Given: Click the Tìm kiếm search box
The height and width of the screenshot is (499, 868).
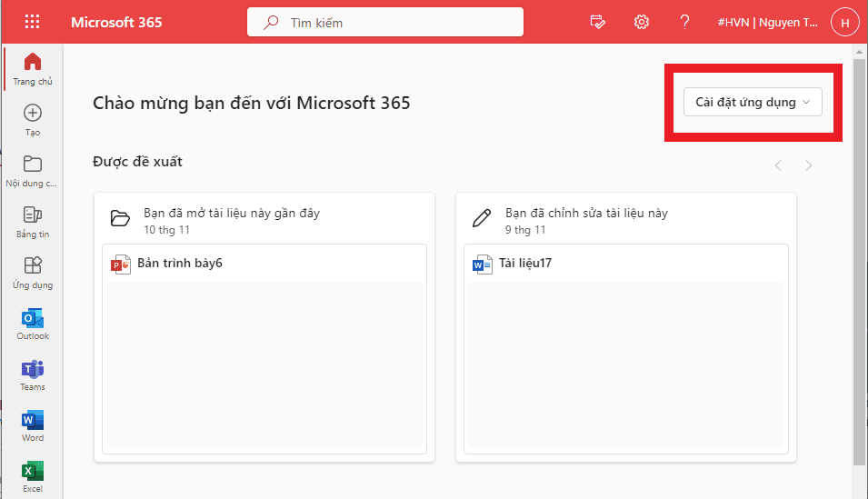Looking at the screenshot, I should 385,22.
